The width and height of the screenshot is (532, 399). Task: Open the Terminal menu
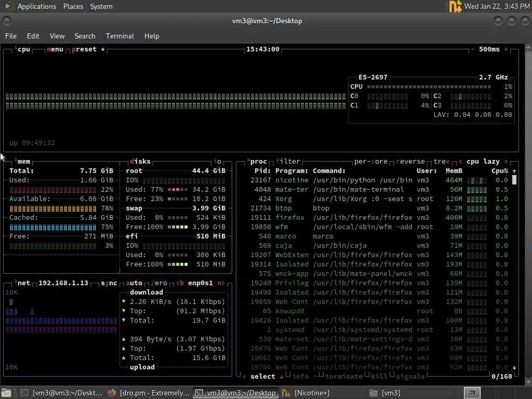point(120,36)
